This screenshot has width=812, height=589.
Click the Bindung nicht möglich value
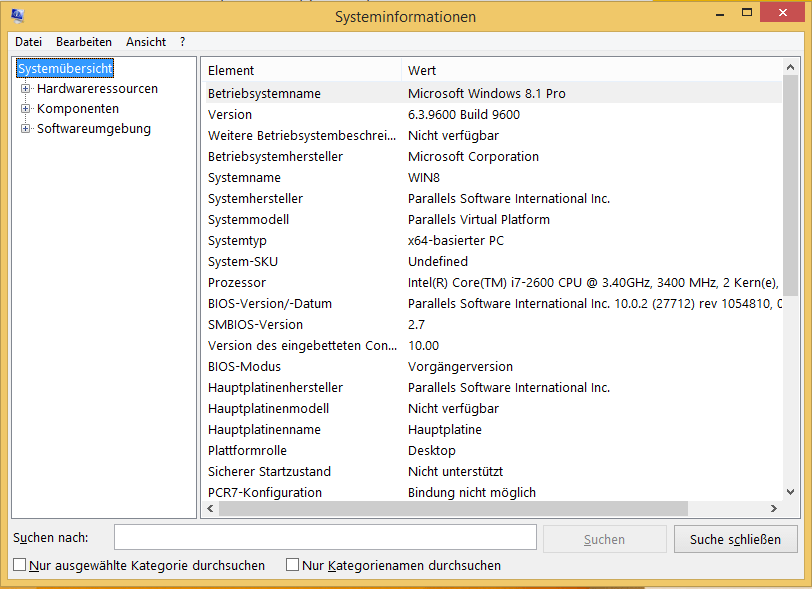click(x=472, y=492)
